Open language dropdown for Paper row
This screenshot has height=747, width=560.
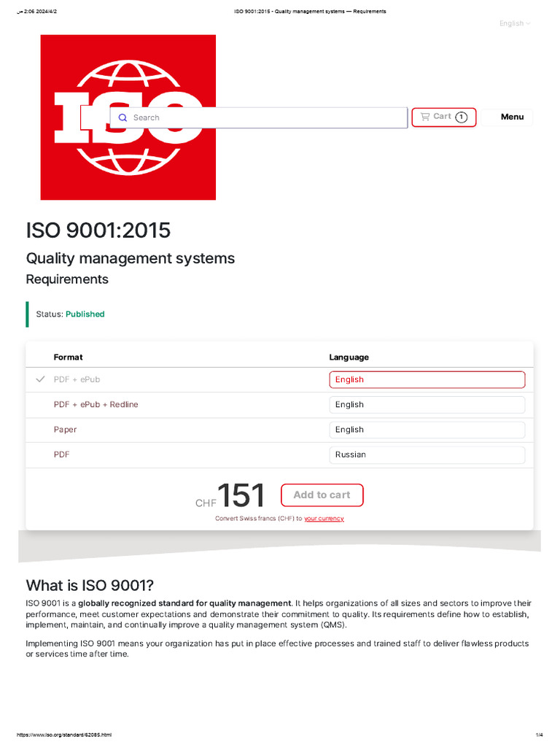click(x=427, y=430)
